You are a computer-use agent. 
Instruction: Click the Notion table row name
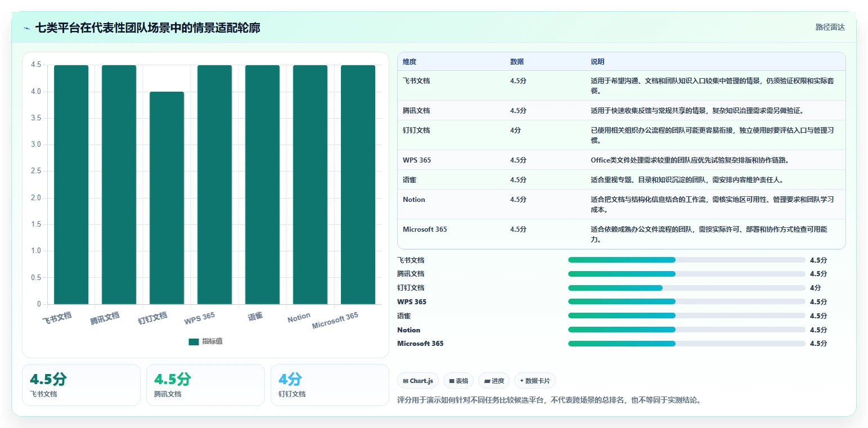click(x=414, y=200)
